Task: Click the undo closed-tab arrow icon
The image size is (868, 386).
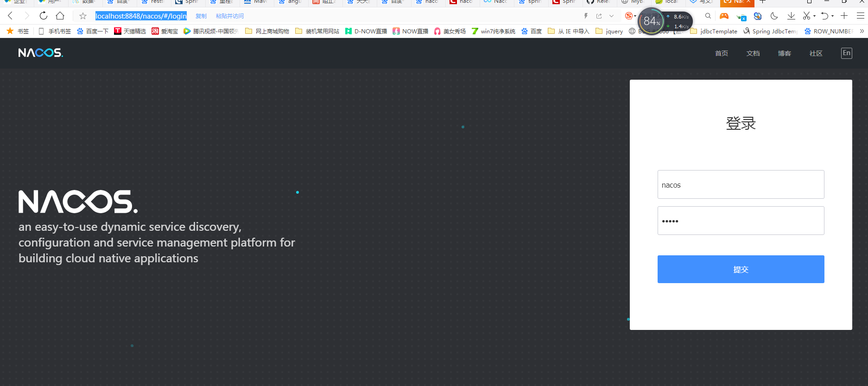Action: (x=824, y=16)
